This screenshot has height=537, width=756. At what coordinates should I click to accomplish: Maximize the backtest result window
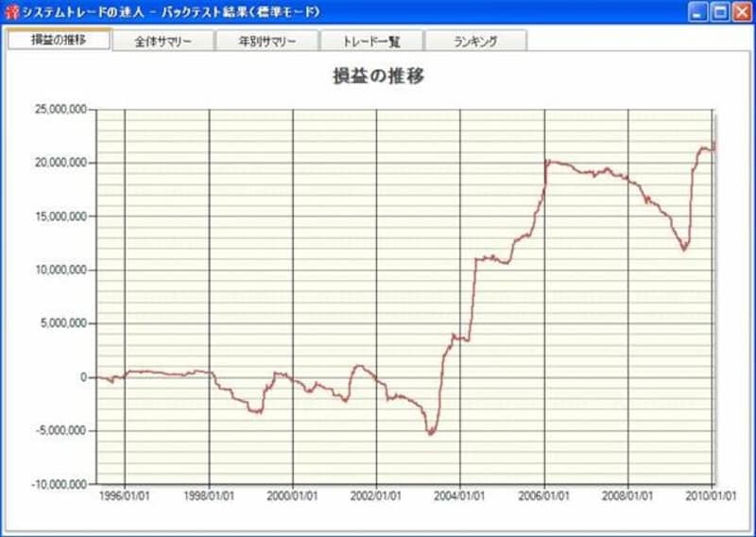pos(720,12)
